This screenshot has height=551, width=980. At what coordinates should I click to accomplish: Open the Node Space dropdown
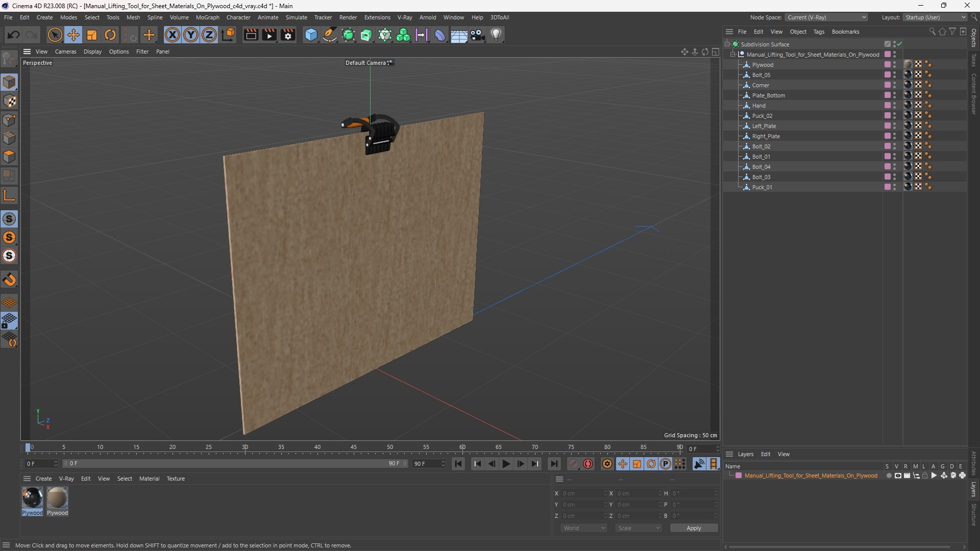pos(826,17)
